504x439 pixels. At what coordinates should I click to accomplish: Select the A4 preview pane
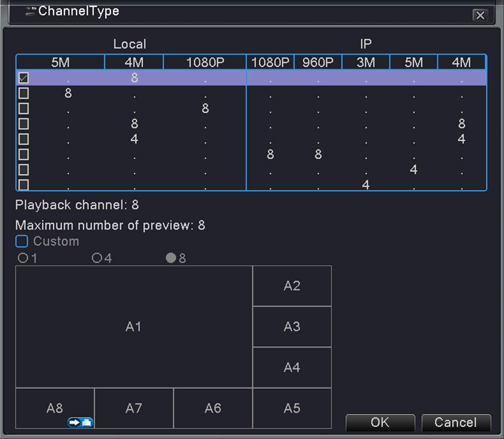coord(292,367)
